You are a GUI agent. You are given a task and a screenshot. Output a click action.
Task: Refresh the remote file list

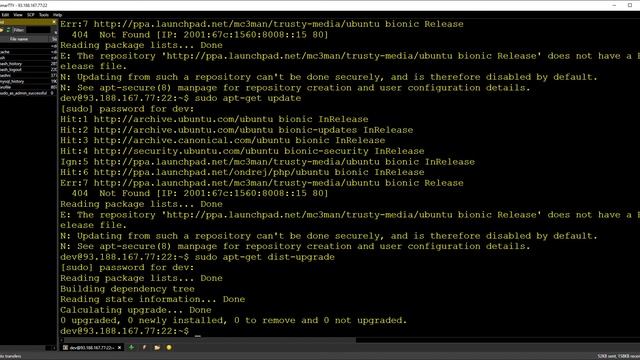pos(8,30)
